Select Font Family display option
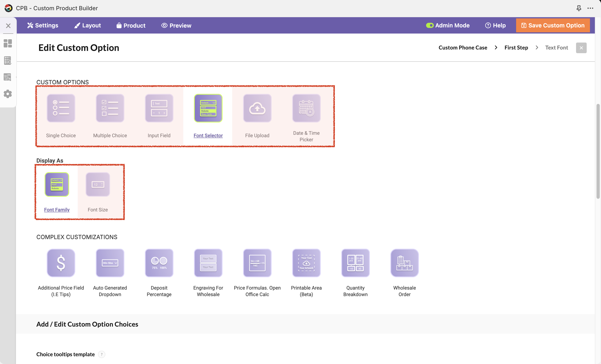 [57, 185]
